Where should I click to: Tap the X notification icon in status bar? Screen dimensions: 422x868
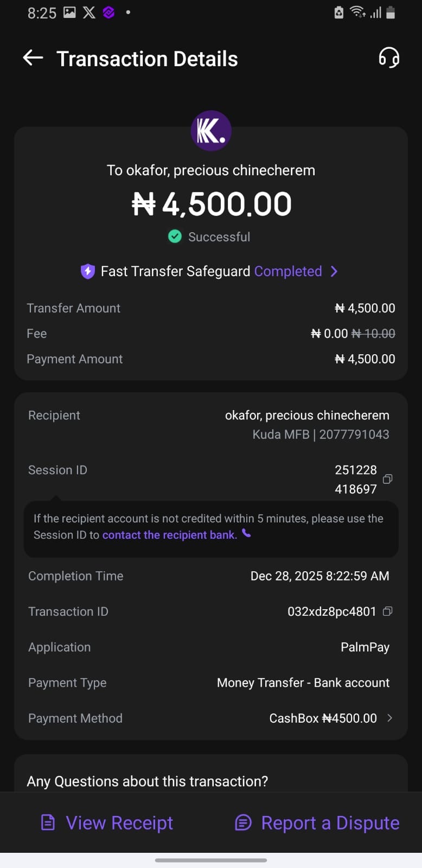coord(89,12)
